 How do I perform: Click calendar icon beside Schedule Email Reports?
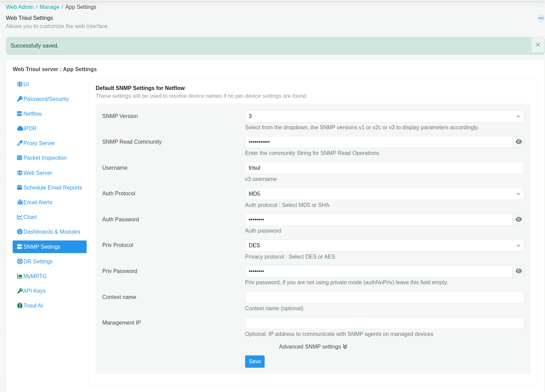20,187
